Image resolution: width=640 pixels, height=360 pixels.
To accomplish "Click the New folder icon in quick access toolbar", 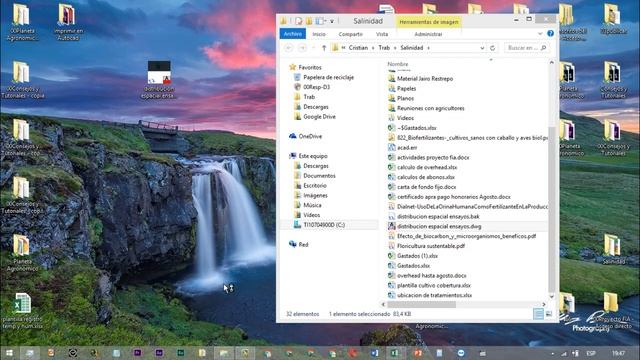I will click(x=309, y=21).
